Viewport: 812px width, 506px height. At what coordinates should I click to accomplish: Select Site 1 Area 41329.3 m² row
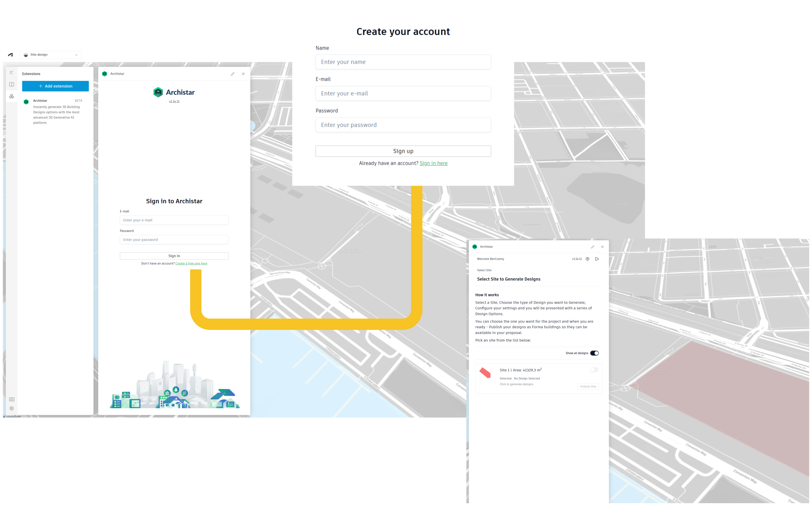point(539,379)
